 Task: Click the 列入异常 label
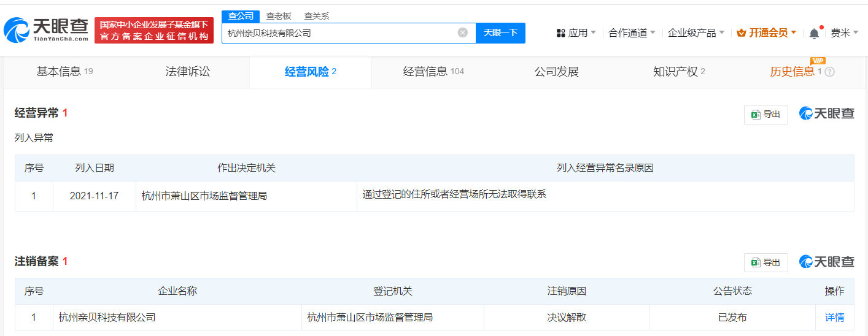[x=34, y=138]
